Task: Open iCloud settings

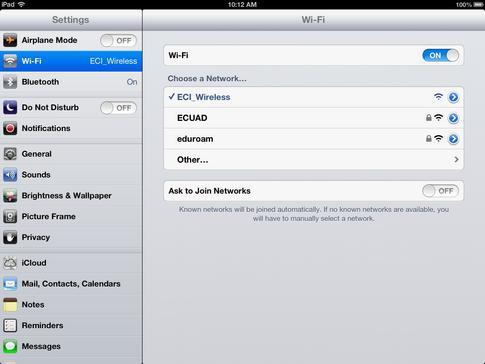Action: coord(71,263)
